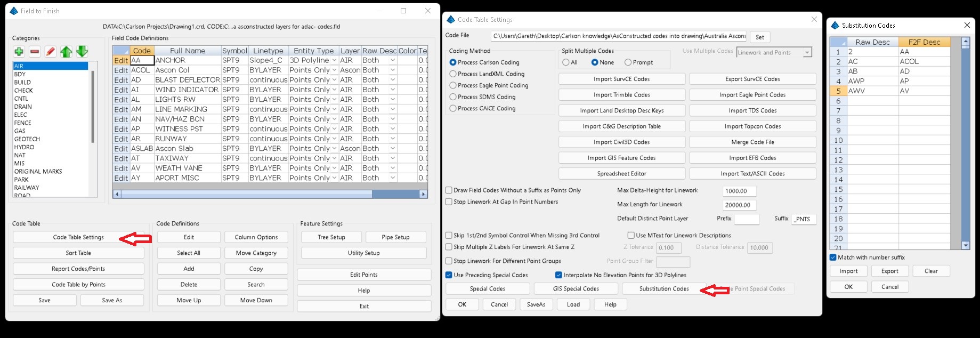Screen dimensions: 980x338
Task: Remove category using the red minus icon
Action: pos(35,52)
